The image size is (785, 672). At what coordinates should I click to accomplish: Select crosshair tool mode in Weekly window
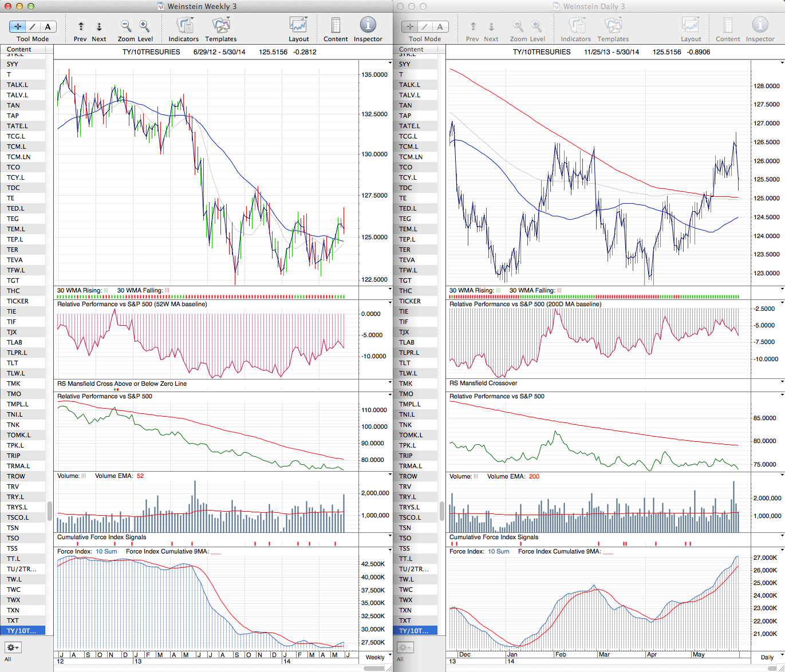[x=18, y=26]
